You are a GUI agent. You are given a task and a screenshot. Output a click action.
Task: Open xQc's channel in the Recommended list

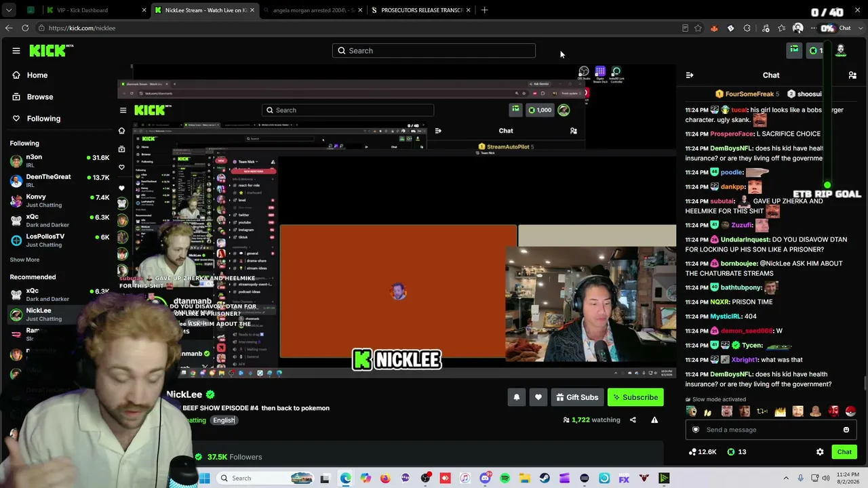coord(60,295)
